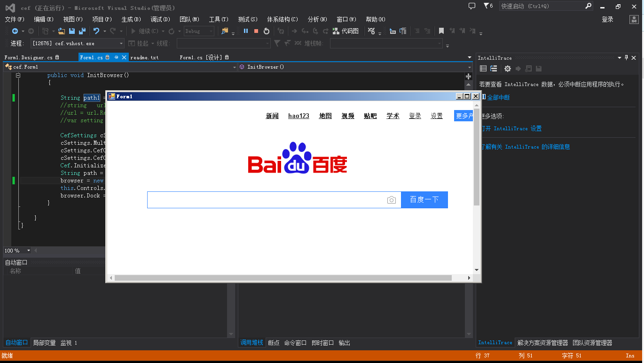Click the 登录 sign-in link at top right

(x=607, y=19)
